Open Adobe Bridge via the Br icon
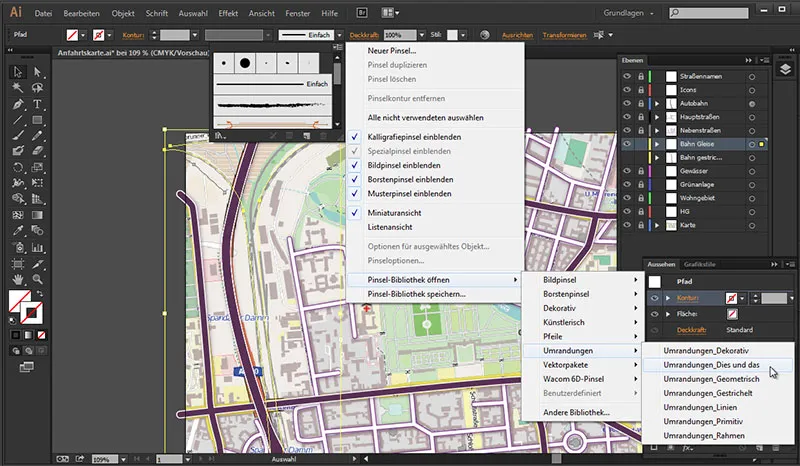 (362, 13)
